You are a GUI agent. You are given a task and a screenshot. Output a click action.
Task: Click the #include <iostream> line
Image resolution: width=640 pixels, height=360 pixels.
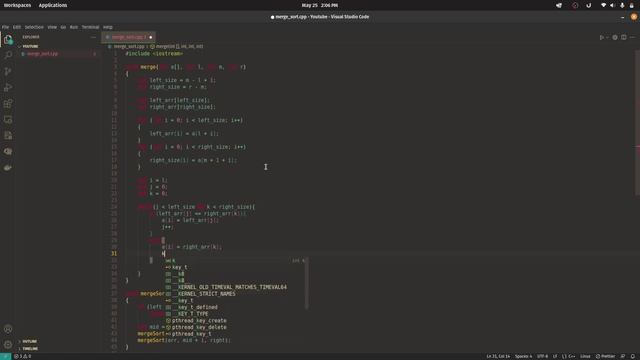click(x=154, y=53)
